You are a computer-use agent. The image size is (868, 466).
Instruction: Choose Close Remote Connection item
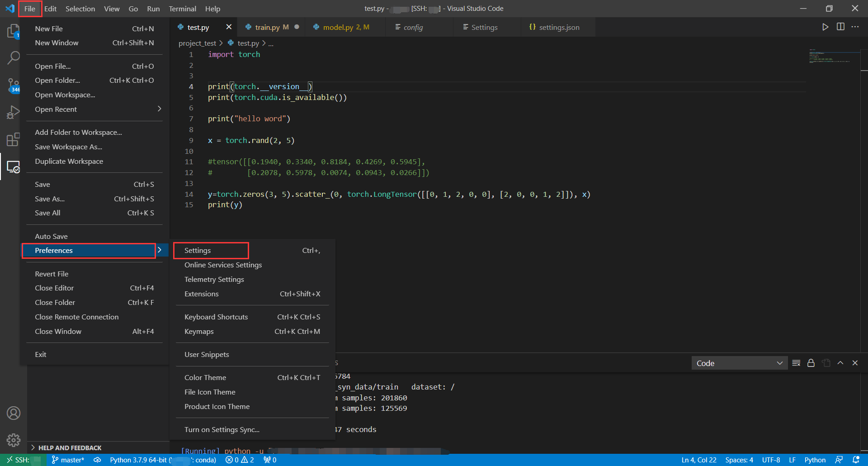(94, 317)
